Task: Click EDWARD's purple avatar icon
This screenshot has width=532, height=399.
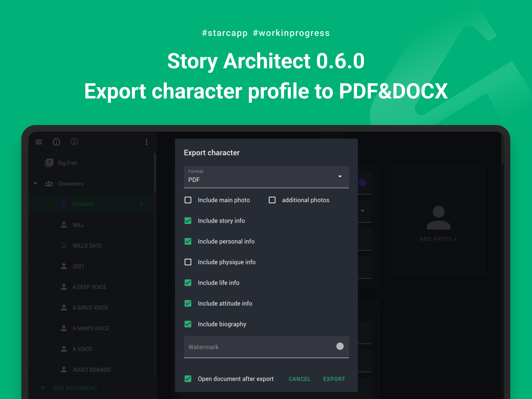Action: tap(64, 204)
